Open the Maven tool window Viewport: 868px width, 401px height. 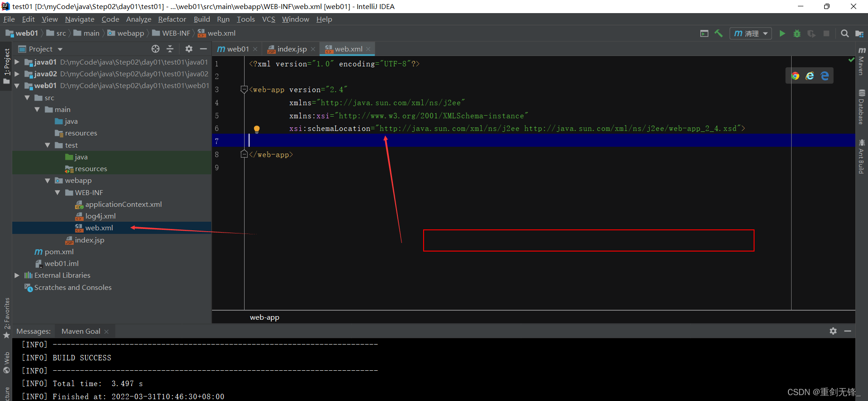click(862, 61)
